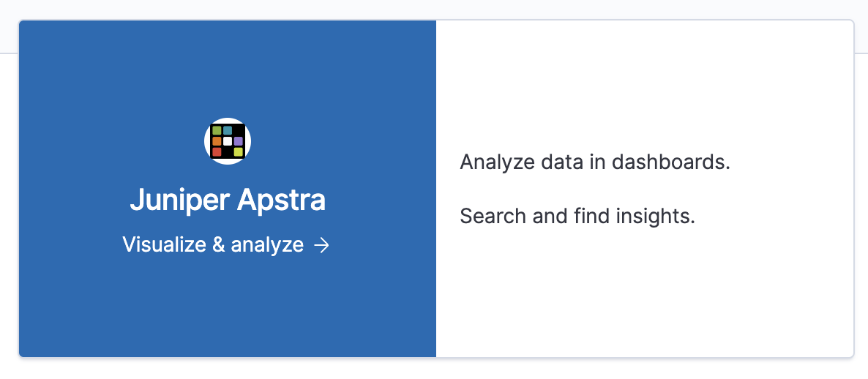
Task: Click the word 'insights' in the description
Action: (x=665, y=217)
